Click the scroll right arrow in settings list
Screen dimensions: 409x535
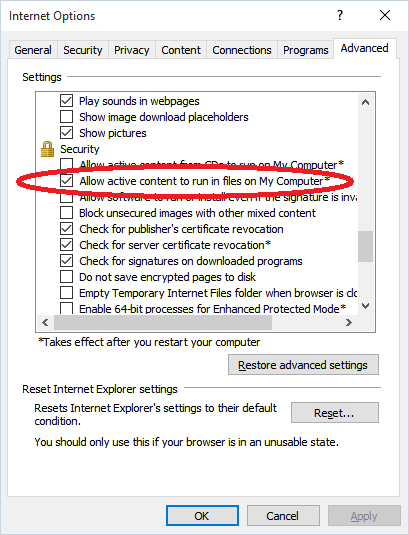pyautogui.click(x=348, y=322)
